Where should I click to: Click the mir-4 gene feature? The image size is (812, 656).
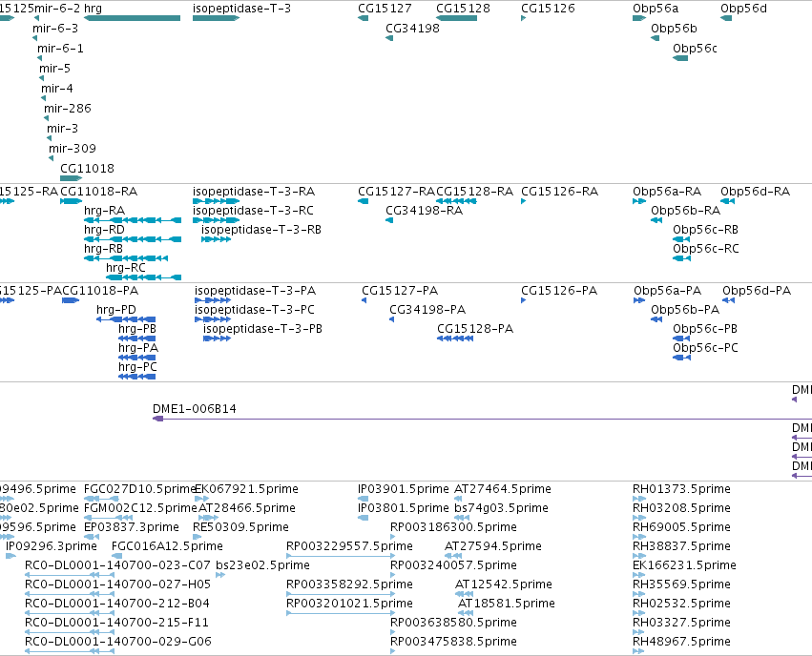(44, 98)
